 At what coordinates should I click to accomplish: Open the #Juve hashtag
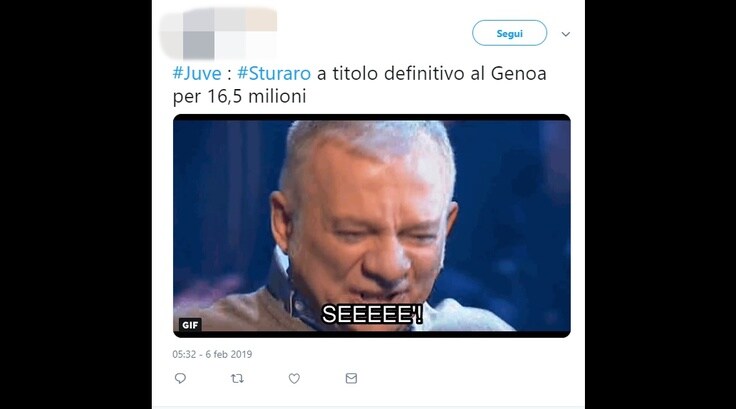pos(197,73)
